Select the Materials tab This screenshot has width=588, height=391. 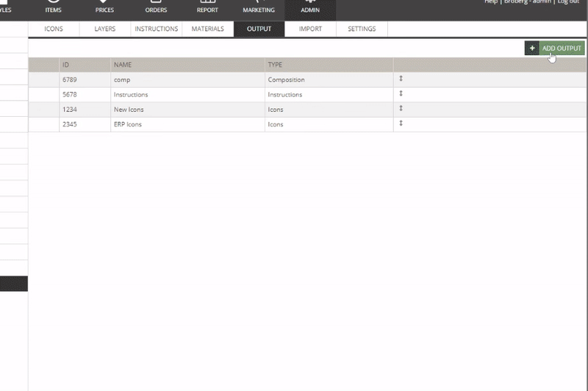(207, 29)
